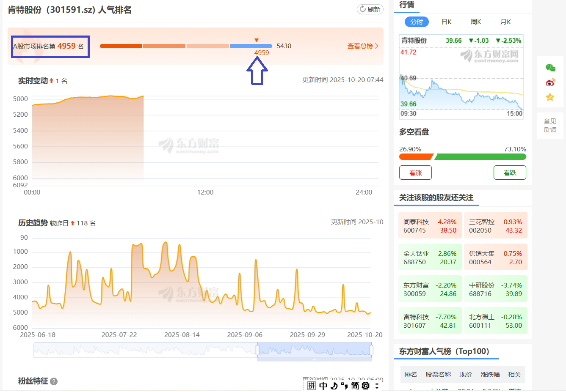566x392 pixels.
Task: Open the 北方稀土 600111 stock card
Action: pyautogui.click(x=496, y=321)
